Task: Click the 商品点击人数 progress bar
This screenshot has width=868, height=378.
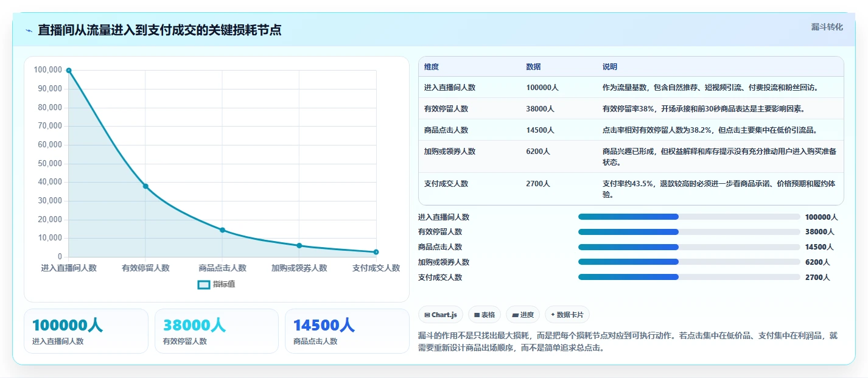Action: pyautogui.click(x=689, y=247)
